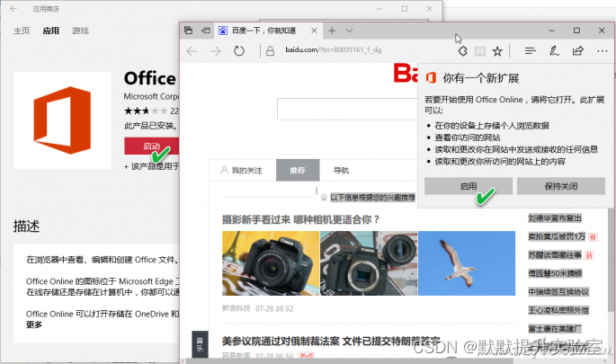
Task: Go back in the App Store window
Action: point(13,9)
